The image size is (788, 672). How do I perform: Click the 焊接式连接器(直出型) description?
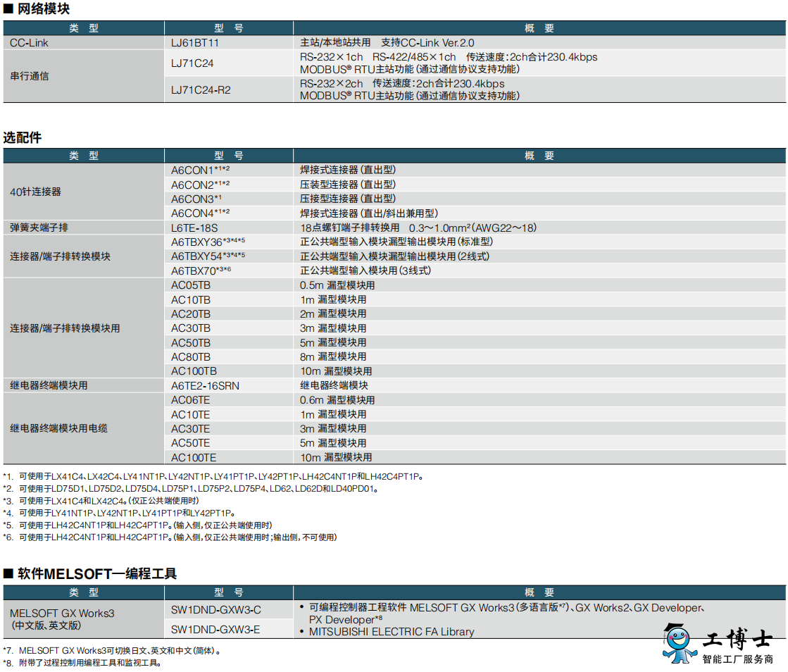pos(348,170)
